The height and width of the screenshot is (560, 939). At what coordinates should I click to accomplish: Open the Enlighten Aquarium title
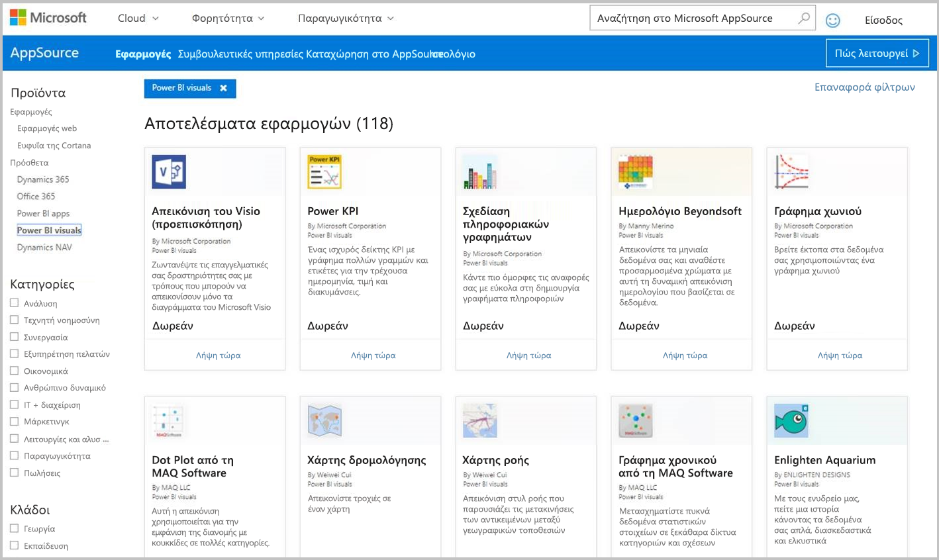pyautogui.click(x=824, y=460)
